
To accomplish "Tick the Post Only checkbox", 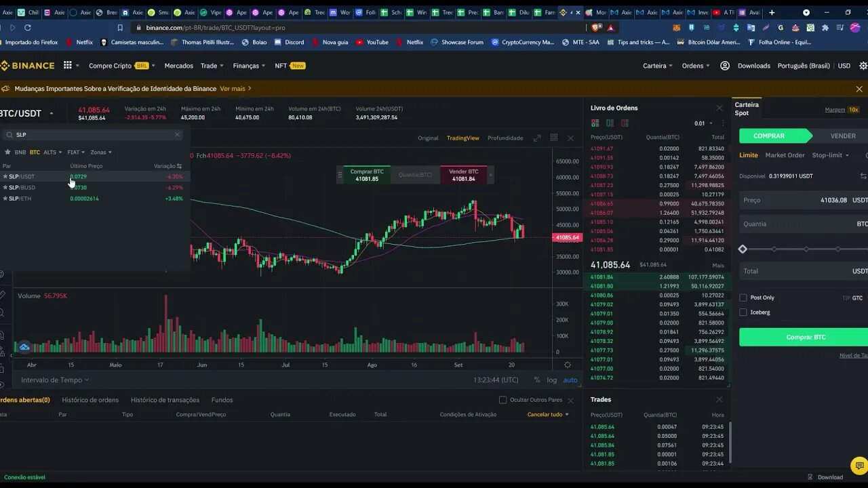I will (743, 298).
